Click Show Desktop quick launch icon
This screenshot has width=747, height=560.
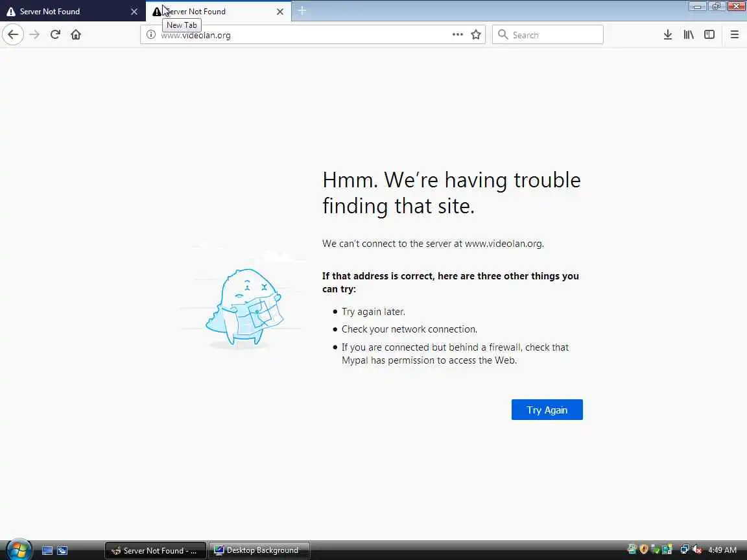point(47,550)
